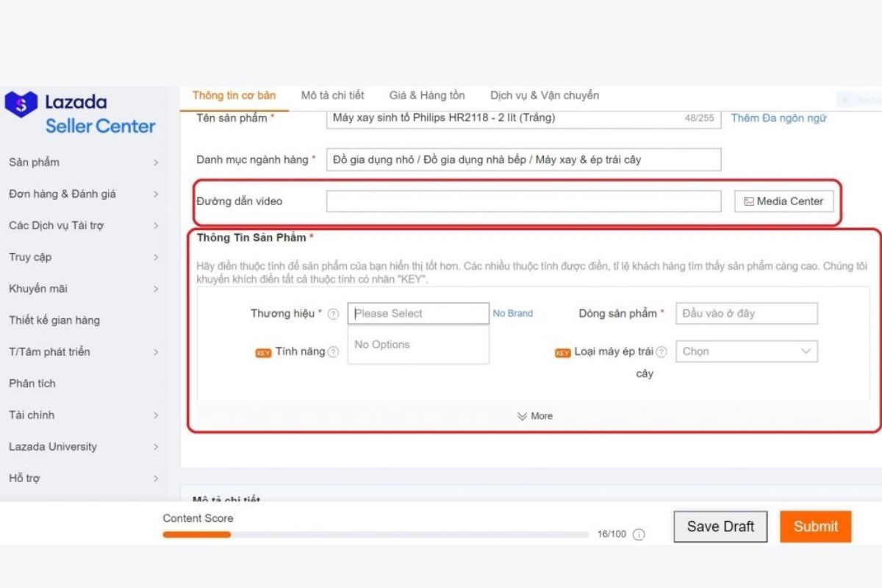The image size is (882, 588).
Task: Click the Đường dẫn video input field
Action: (x=523, y=201)
